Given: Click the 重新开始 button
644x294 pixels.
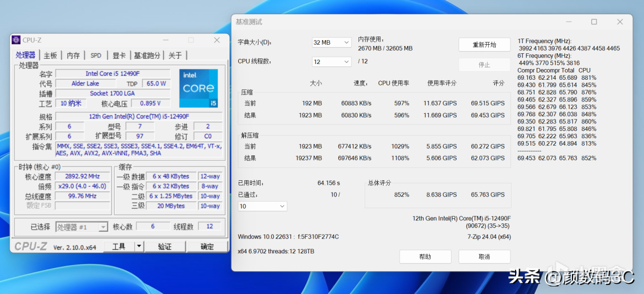Looking at the screenshot, I should point(485,45).
